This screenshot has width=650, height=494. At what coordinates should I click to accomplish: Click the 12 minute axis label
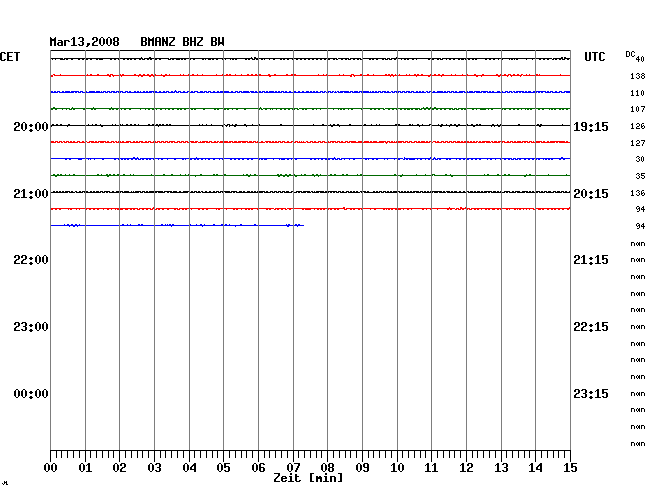pos(466,468)
